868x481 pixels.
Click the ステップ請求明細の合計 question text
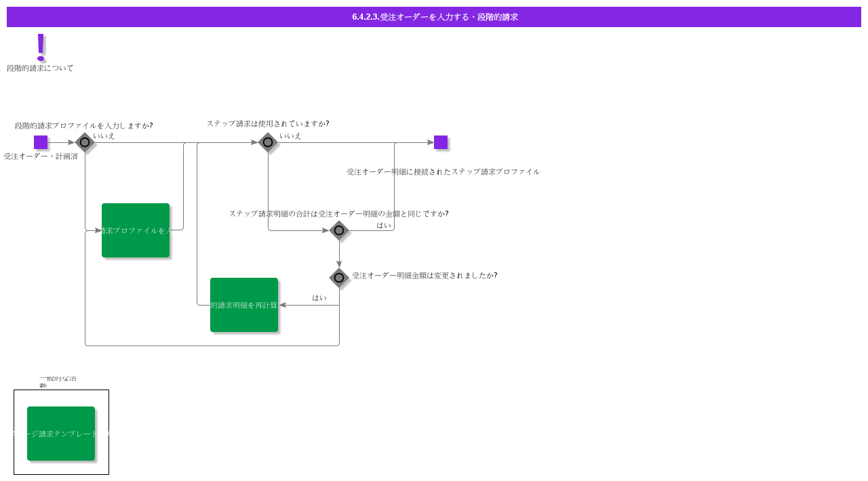click(x=338, y=214)
